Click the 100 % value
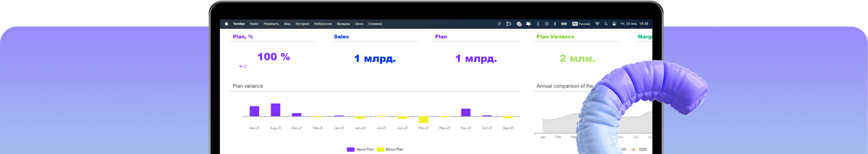Image resolution: width=868 pixels, height=154 pixels. (273, 57)
